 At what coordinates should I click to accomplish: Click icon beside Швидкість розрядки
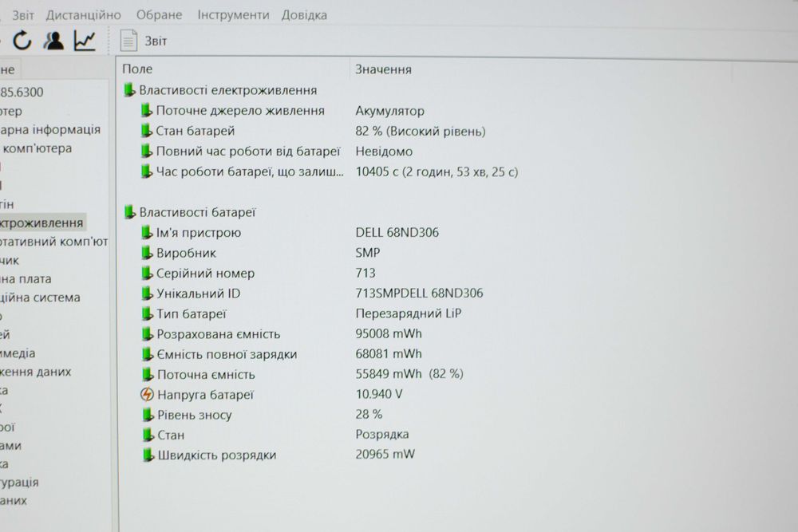148,455
